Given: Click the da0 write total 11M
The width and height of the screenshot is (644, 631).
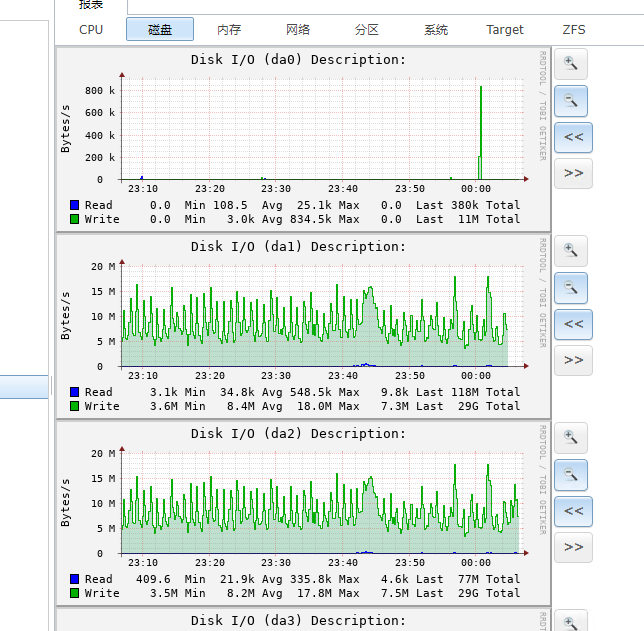Looking at the screenshot, I should (x=469, y=219).
